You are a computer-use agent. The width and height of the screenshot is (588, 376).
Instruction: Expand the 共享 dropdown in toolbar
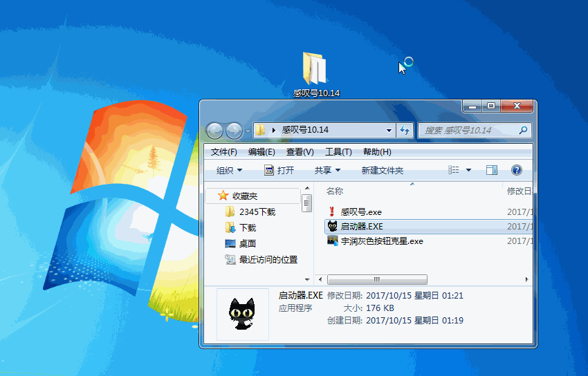tap(327, 170)
